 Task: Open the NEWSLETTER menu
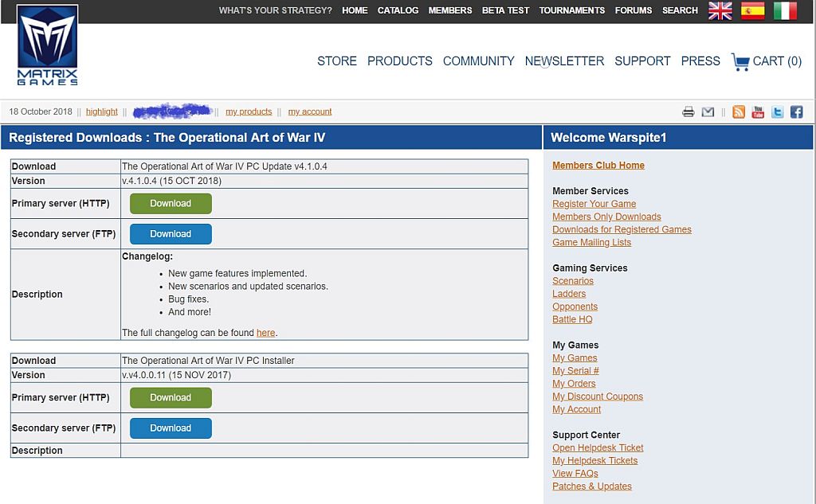(565, 61)
